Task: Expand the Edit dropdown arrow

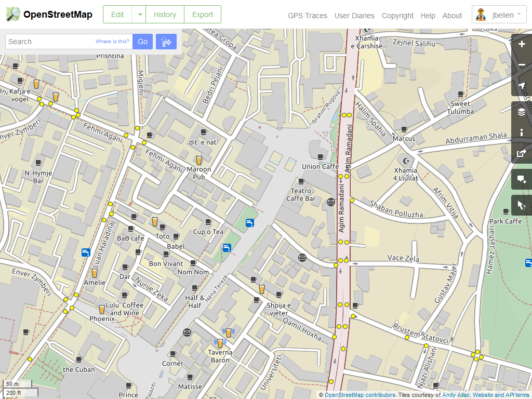Action: 139,15
